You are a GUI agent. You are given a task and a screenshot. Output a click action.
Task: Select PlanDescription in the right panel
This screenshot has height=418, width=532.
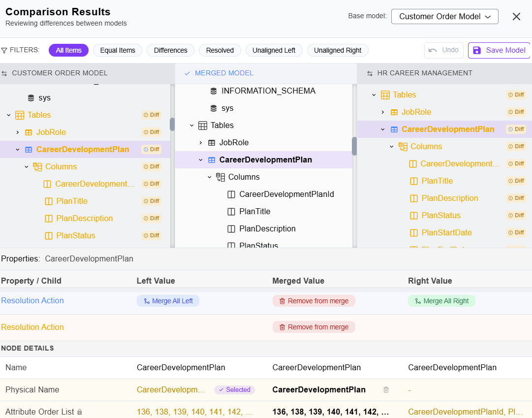[449, 198]
